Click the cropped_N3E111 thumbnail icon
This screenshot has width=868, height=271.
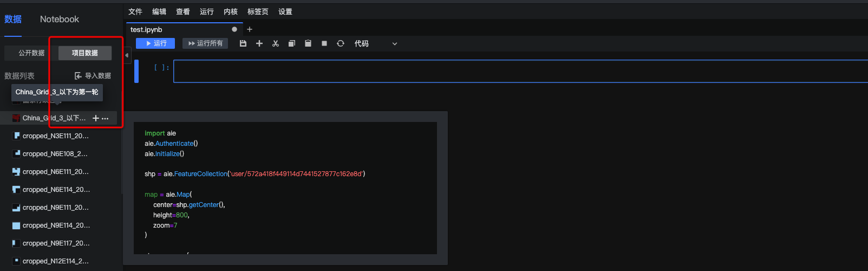[x=16, y=136]
